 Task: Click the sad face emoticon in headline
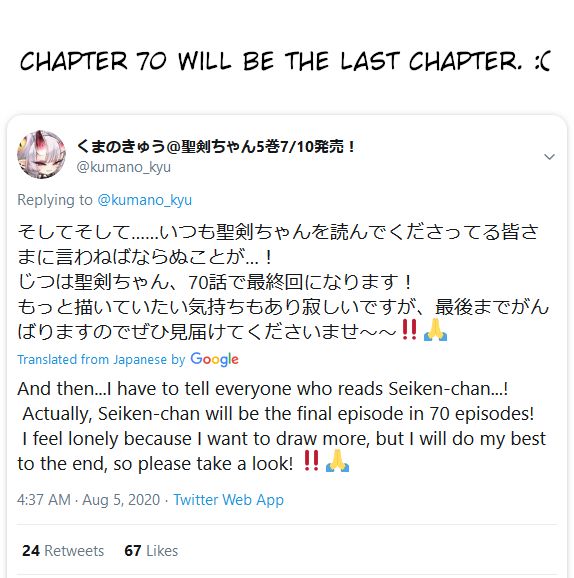[543, 61]
